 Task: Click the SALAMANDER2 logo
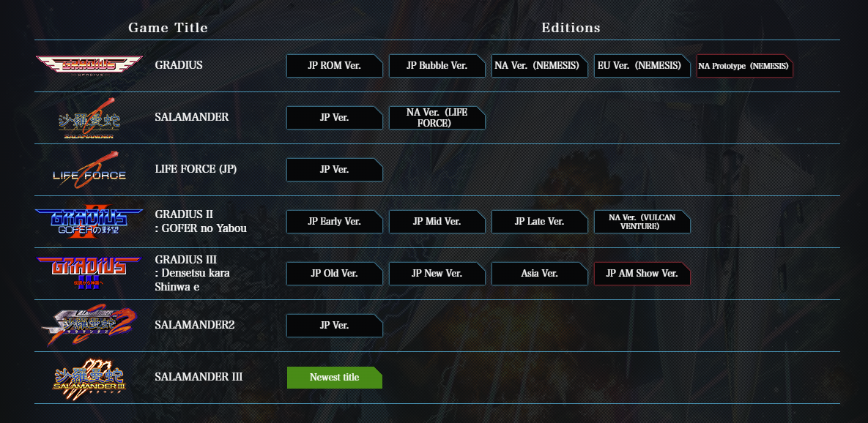tap(89, 325)
